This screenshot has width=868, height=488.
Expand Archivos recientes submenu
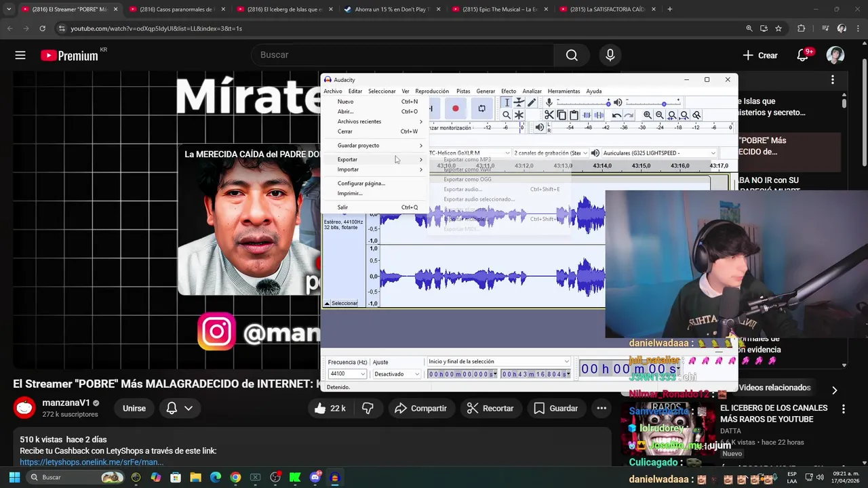click(x=376, y=121)
